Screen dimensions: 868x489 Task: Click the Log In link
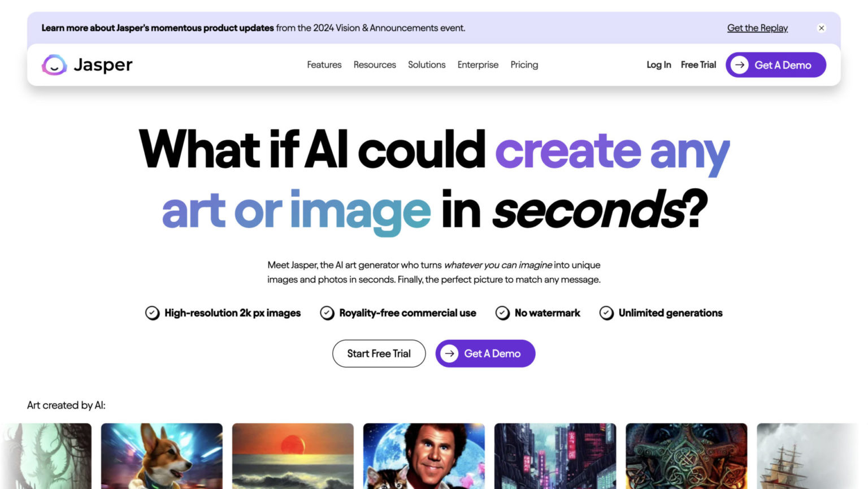[x=658, y=65]
